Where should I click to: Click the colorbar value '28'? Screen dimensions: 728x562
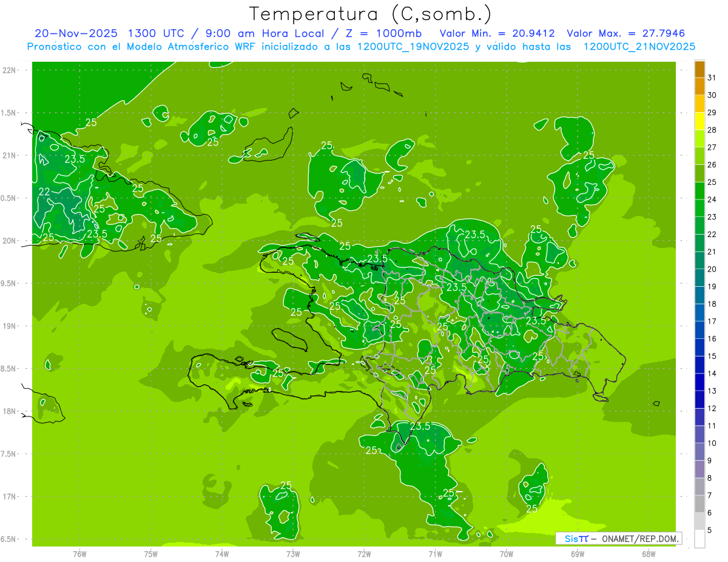(712, 130)
